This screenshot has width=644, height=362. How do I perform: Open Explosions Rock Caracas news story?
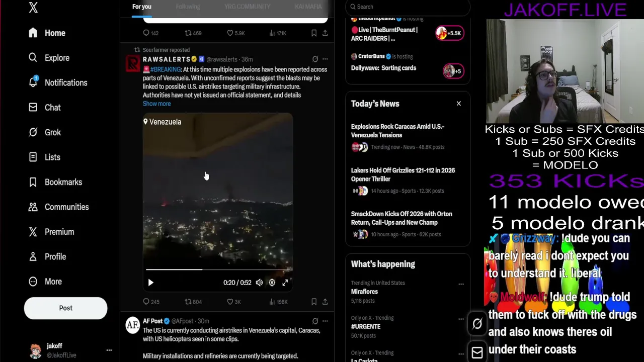pyautogui.click(x=397, y=131)
